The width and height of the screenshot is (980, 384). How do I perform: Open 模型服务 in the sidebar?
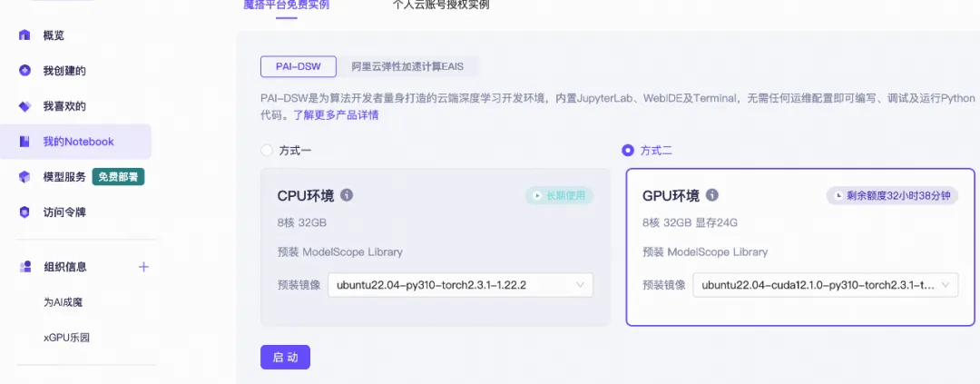click(x=64, y=177)
